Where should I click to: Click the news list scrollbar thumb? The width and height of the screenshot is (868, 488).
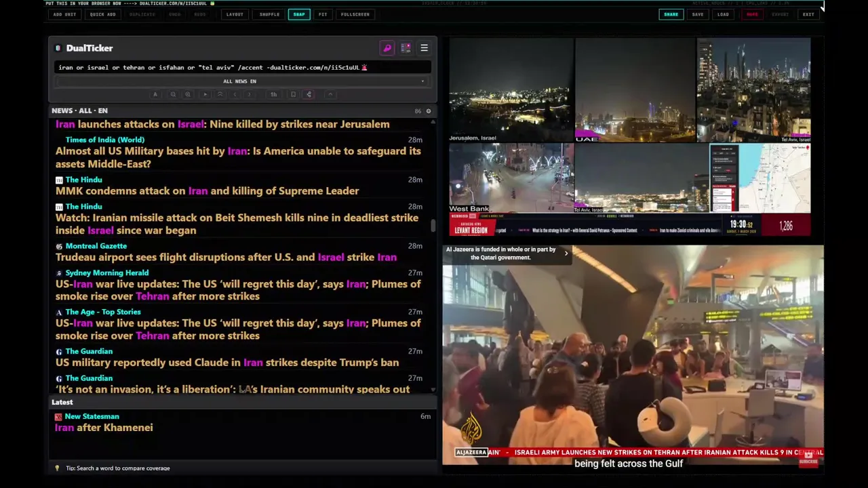point(433,225)
